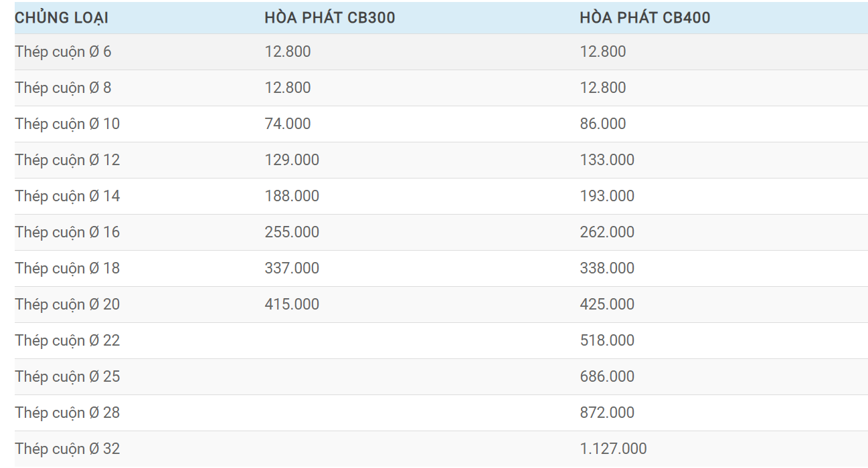Click the HÒA PHÁT CB300 column header
Screen dimensions: 868x468
pos(329,18)
